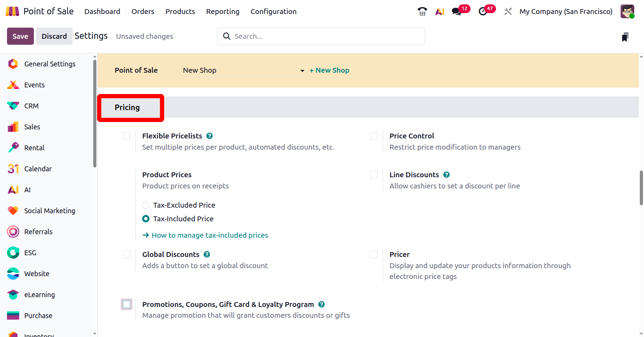Open the CRM settings icon in sidebar

click(x=13, y=106)
